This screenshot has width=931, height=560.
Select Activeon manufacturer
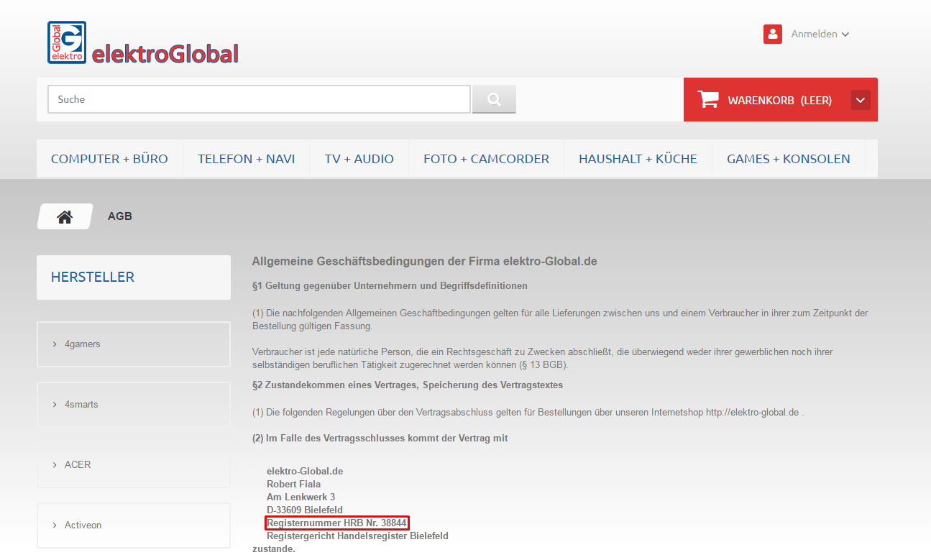tap(134, 525)
